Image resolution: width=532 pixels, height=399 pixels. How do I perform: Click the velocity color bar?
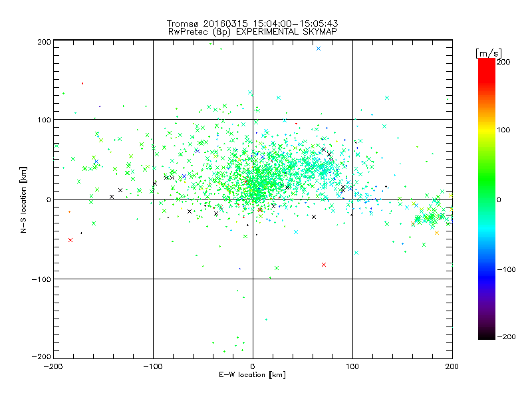click(487, 198)
